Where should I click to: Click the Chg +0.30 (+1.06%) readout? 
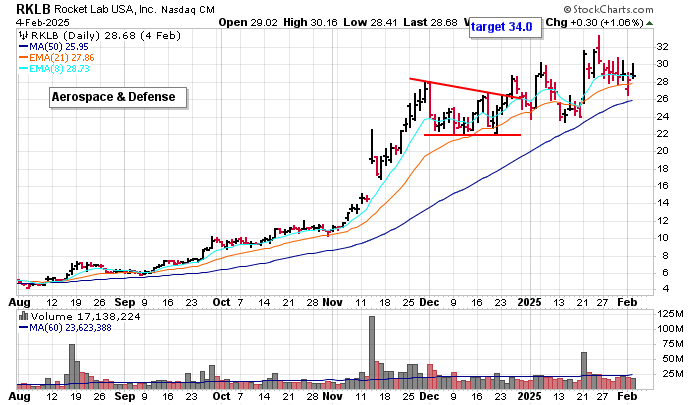pyautogui.click(x=594, y=22)
